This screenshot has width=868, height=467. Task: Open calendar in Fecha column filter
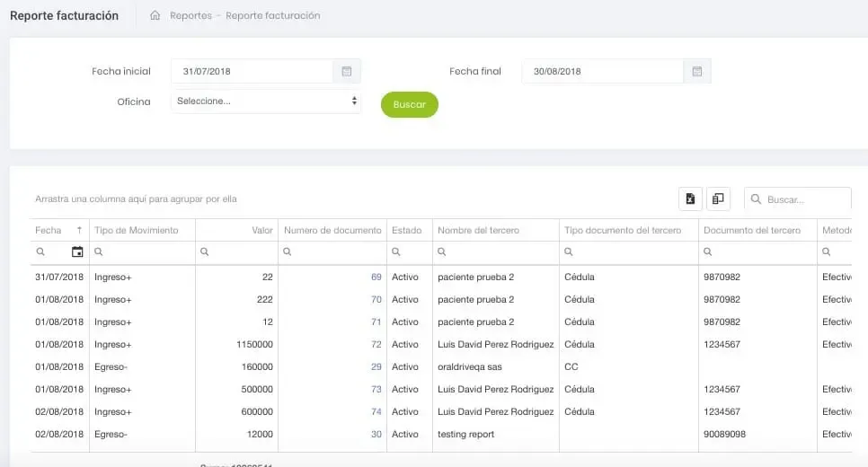pos(77,252)
